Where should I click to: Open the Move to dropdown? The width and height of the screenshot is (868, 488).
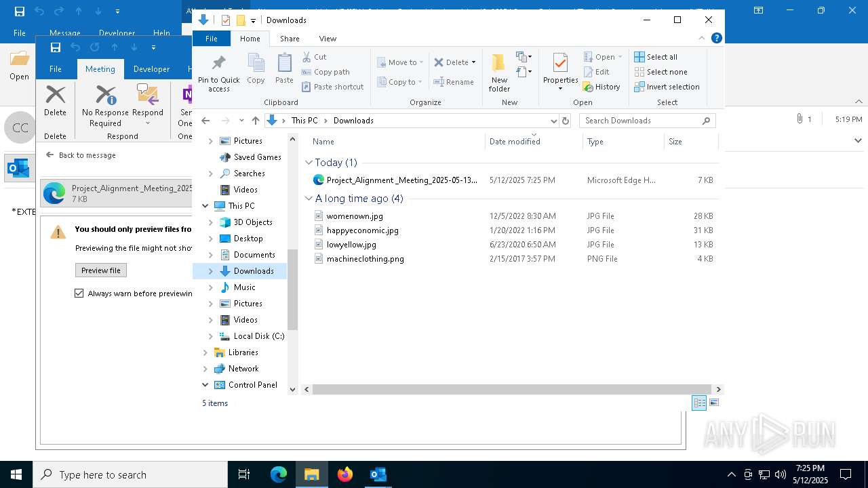click(x=400, y=62)
